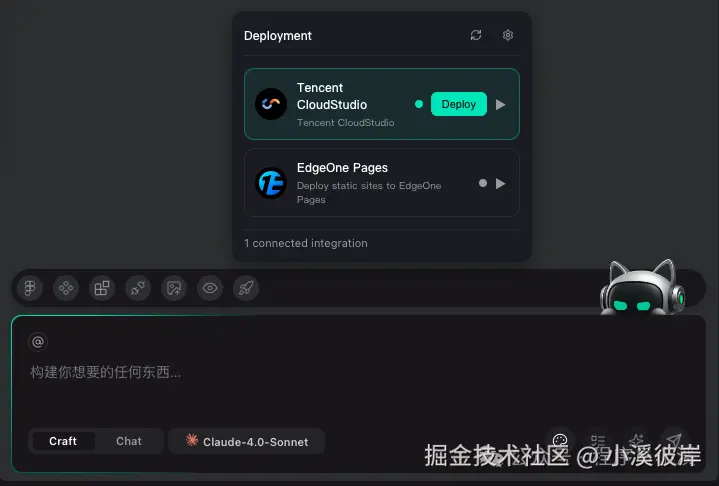Click gray status dot for EdgeOne Pages

click(483, 183)
